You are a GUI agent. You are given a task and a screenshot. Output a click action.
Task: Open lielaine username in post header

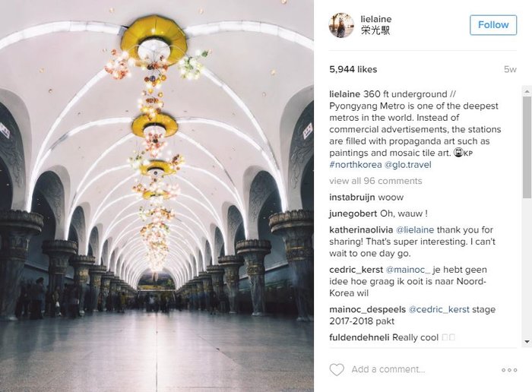click(x=376, y=19)
